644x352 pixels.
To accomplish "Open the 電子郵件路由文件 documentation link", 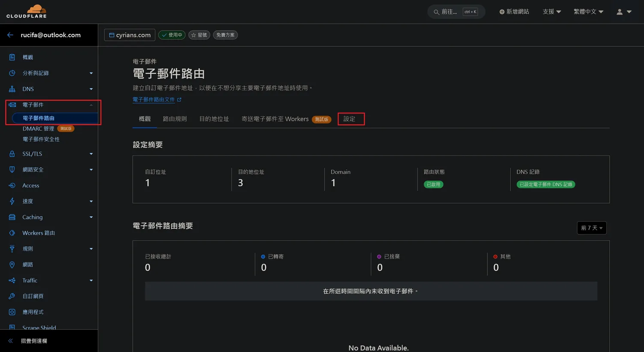I will [x=154, y=100].
